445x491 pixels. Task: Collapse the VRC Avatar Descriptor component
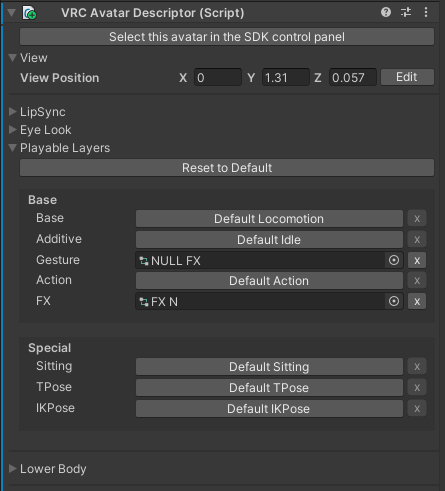[x=12, y=13]
